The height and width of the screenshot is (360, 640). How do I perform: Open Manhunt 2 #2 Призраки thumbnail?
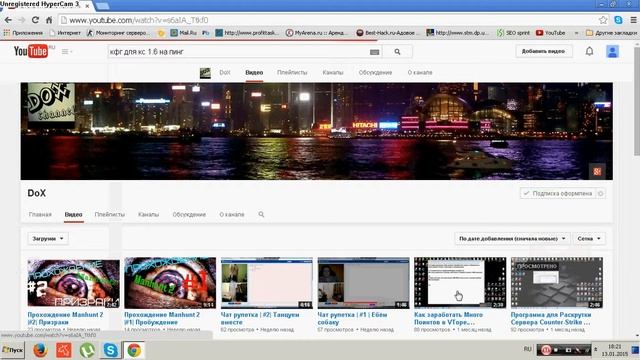pyautogui.click(x=73, y=282)
